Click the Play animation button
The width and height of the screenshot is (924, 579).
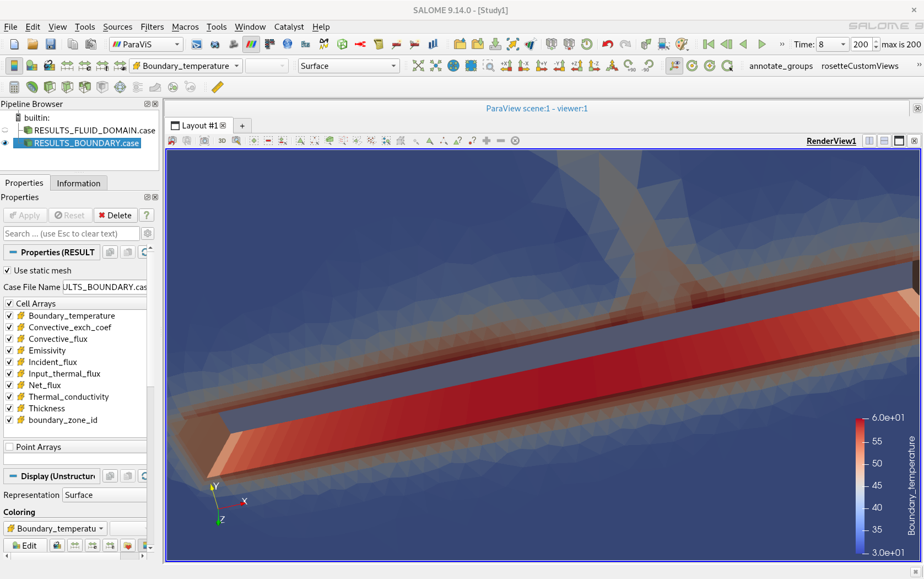click(x=762, y=45)
